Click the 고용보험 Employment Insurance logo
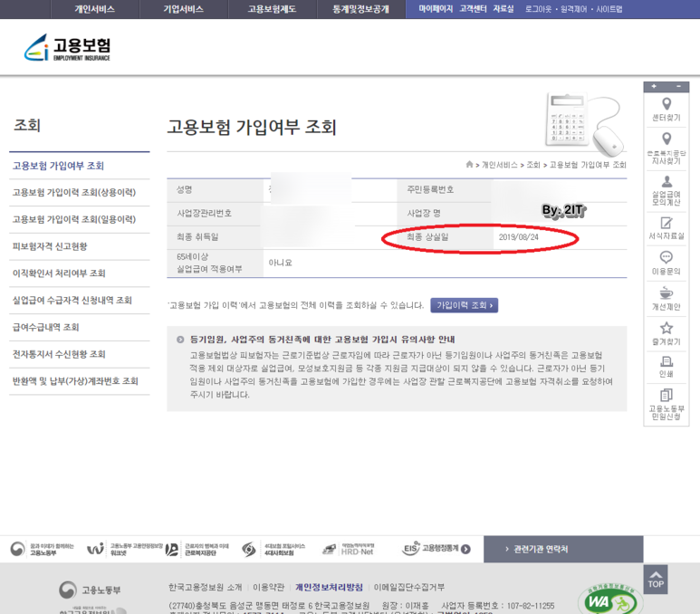 tap(67, 47)
